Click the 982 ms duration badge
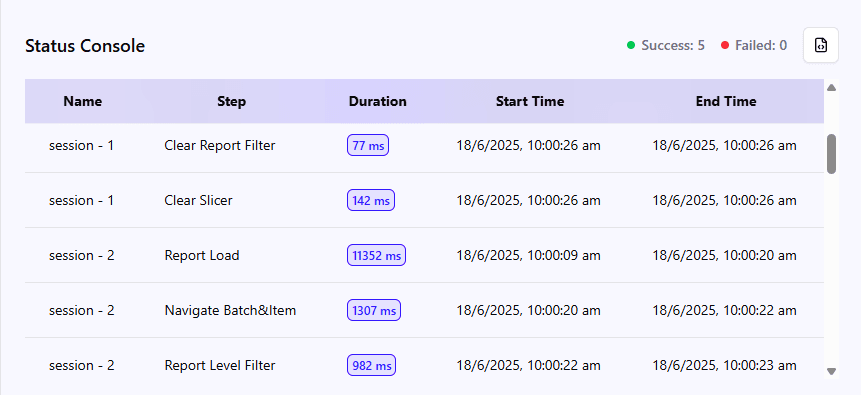Screen dimensions: 861x395 point(371,365)
